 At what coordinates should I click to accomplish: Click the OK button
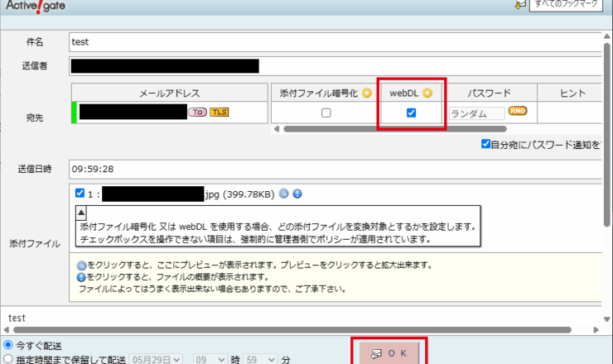pyautogui.click(x=389, y=353)
